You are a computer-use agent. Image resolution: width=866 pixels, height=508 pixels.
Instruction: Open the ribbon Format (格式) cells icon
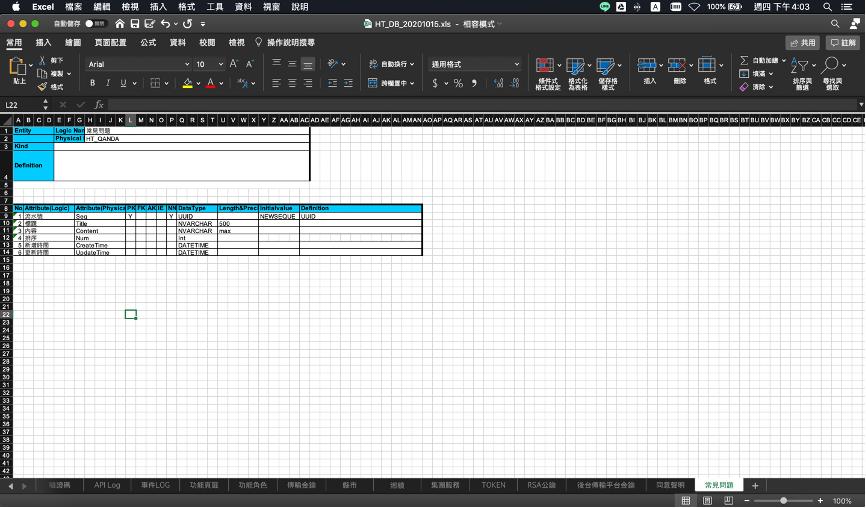pos(710,71)
